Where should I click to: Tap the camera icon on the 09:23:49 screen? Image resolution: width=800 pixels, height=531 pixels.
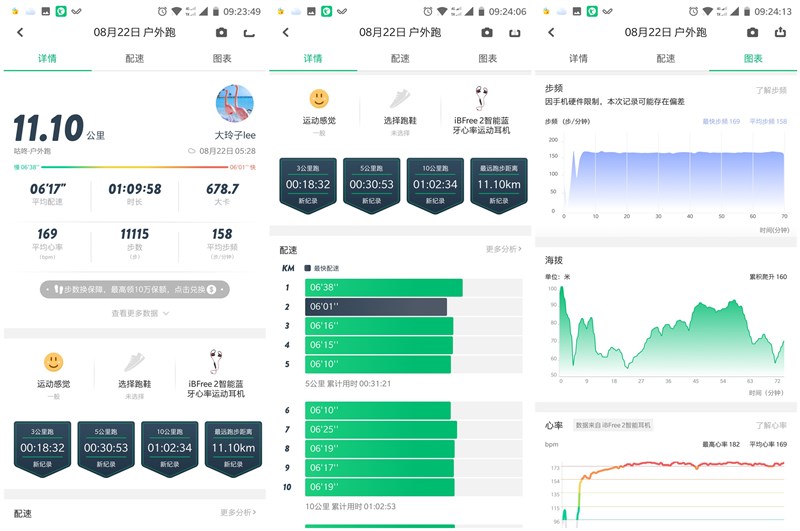[221, 32]
